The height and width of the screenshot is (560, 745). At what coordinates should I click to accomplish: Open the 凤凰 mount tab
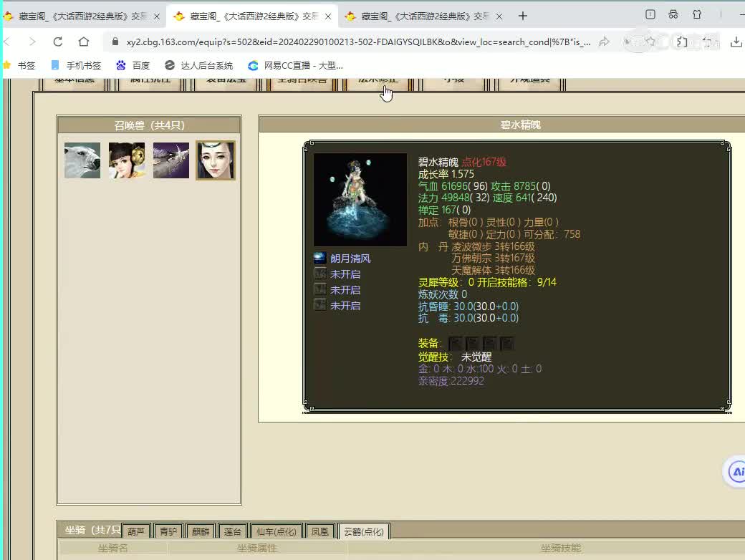(x=319, y=531)
